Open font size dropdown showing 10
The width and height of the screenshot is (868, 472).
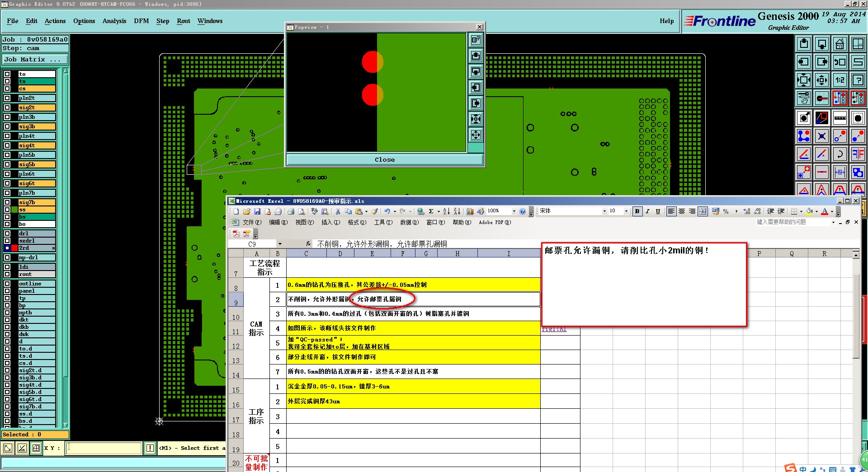(x=626, y=211)
